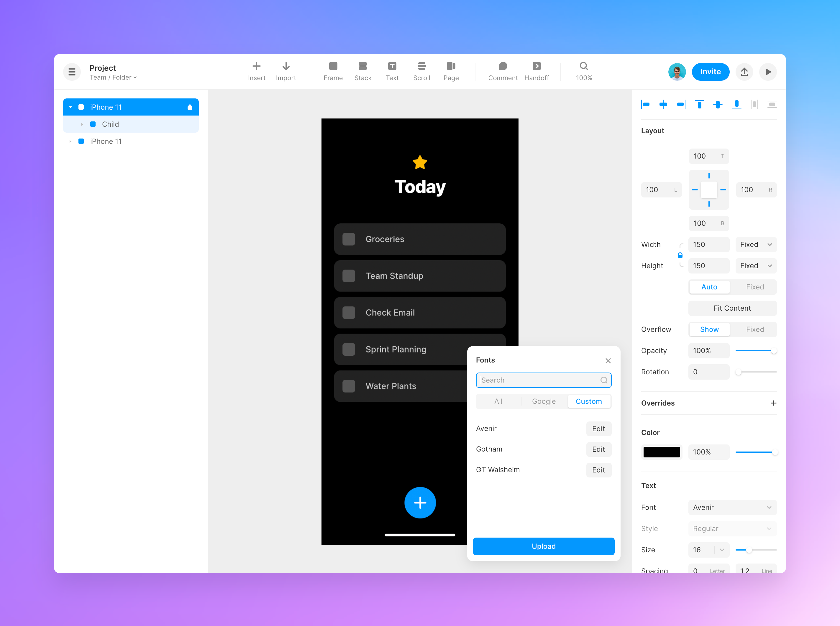Screen dimensions: 840x626
Task: Edit the GT Walsheim font
Action: click(x=598, y=470)
